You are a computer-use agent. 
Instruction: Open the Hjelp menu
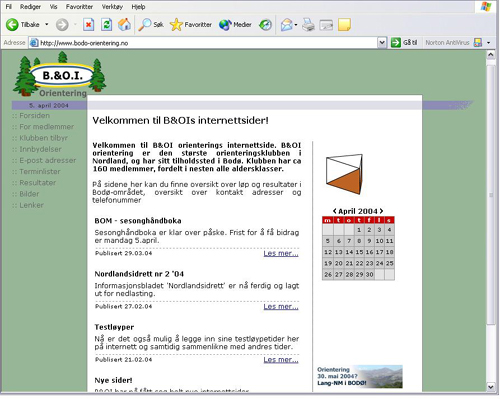tap(138, 7)
